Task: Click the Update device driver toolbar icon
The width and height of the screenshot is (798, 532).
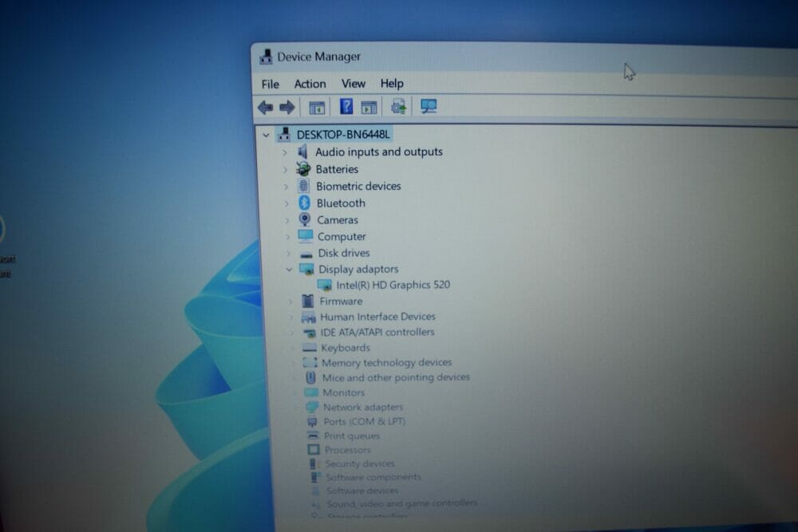Action: click(398, 107)
